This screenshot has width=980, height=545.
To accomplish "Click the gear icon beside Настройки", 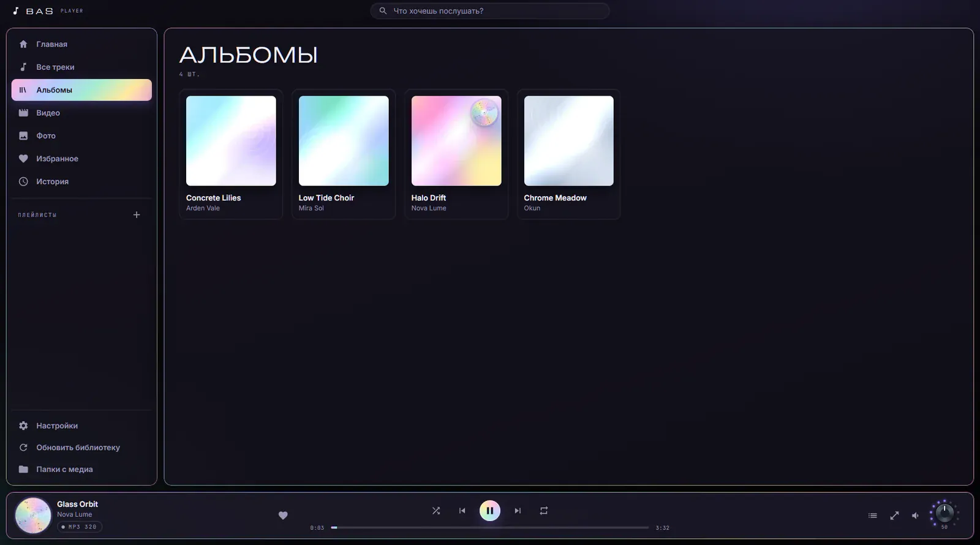I will tap(23, 426).
